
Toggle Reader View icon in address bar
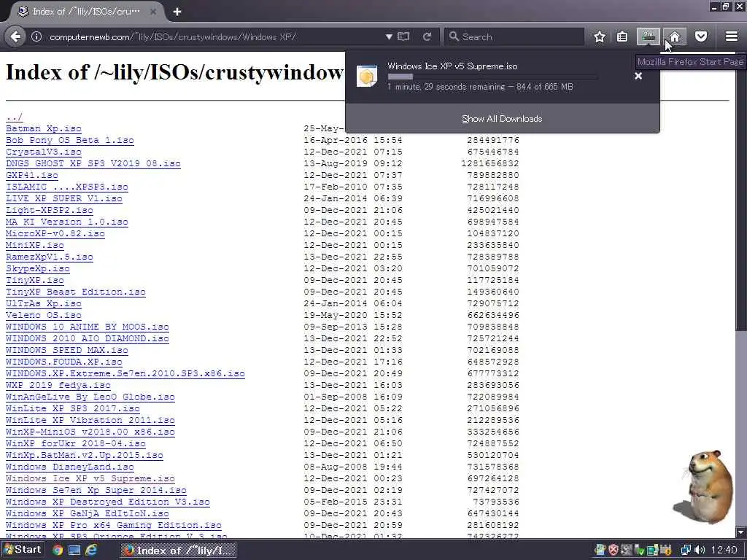coord(403,36)
